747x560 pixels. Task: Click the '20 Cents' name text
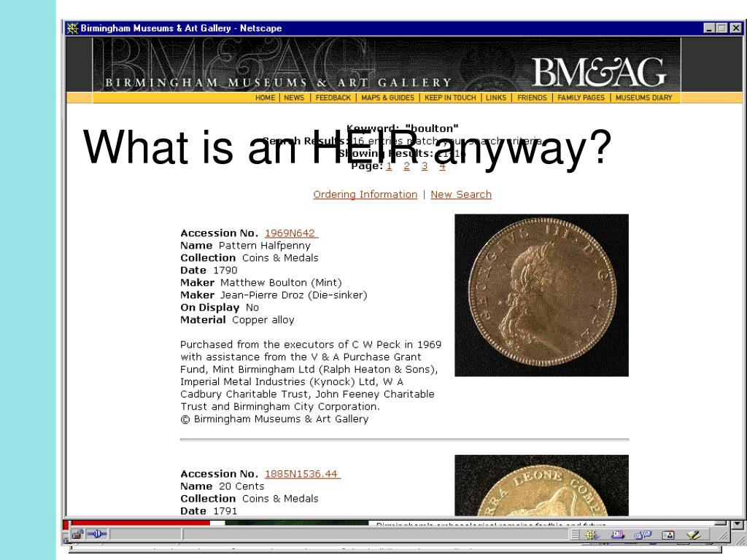click(x=241, y=486)
